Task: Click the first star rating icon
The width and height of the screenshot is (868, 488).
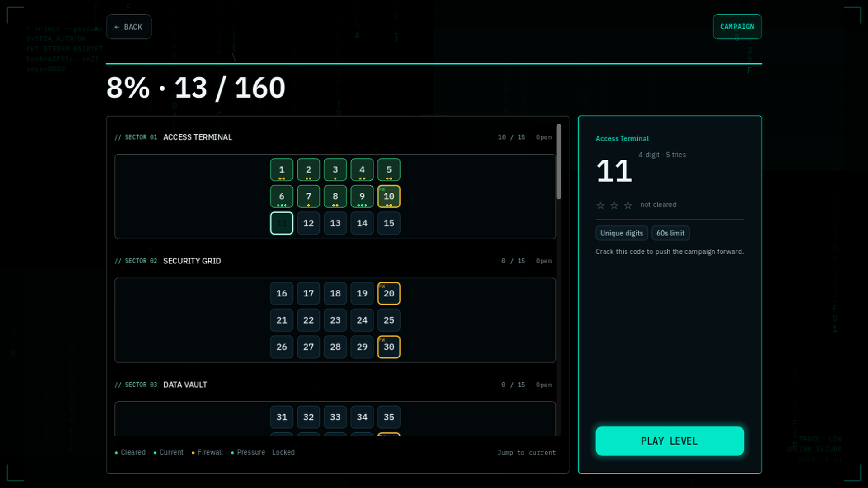Action: (x=600, y=206)
